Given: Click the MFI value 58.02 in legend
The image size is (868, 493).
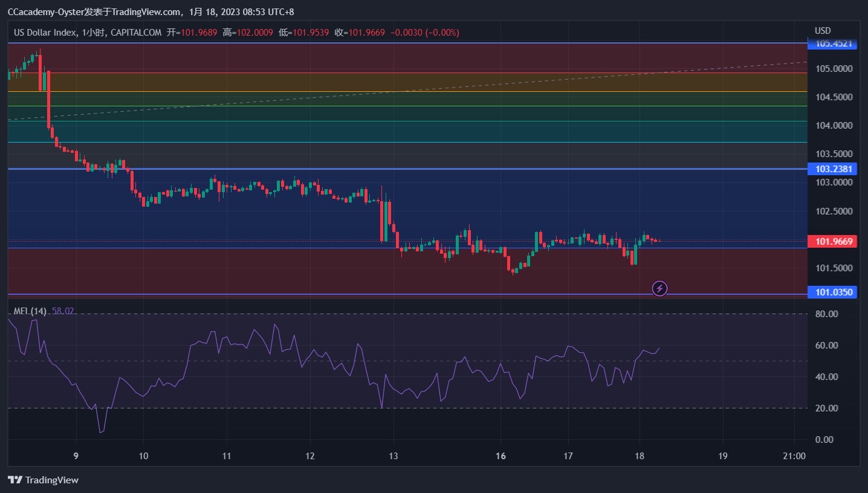Looking at the screenshot, I should click(63, 311).
